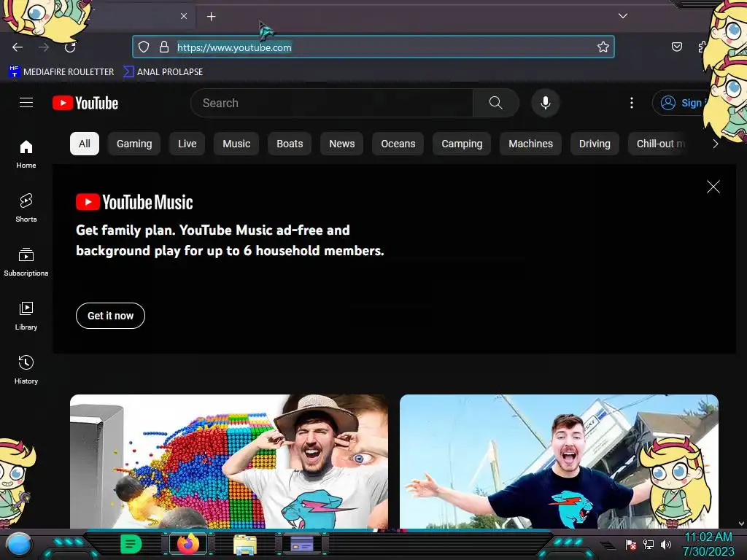
Task: Reload the page with the refresh icon
Action: click(x=70, y=47)
